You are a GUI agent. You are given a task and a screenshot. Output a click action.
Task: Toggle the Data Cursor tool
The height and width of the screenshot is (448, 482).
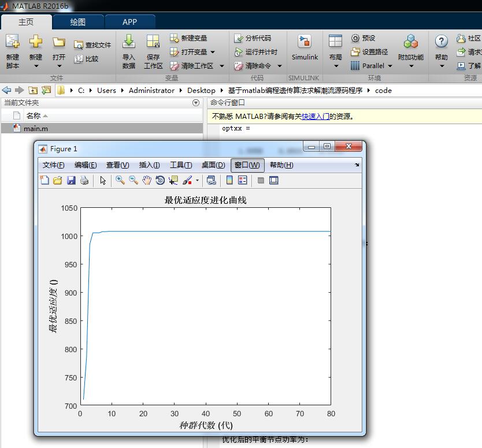click(x=173, y=180)
